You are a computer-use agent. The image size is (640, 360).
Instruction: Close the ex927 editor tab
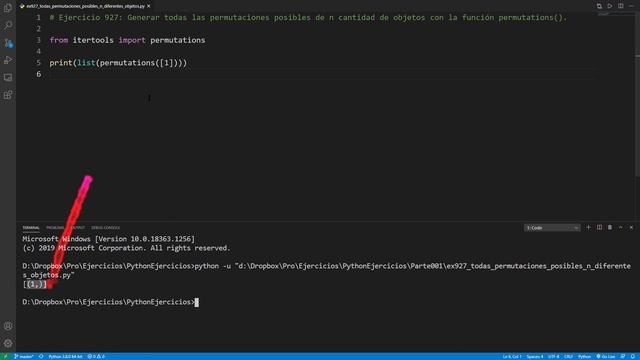(149, 6)
